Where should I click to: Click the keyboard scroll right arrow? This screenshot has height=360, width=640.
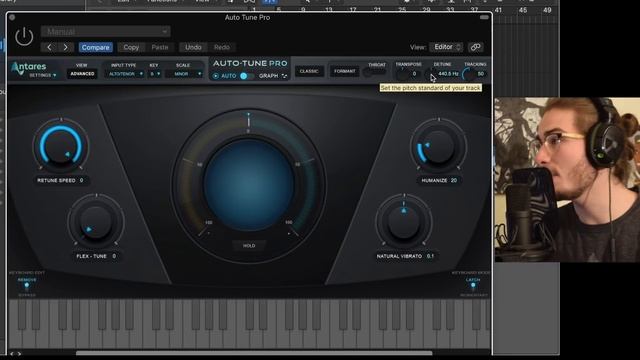[19, 354]
